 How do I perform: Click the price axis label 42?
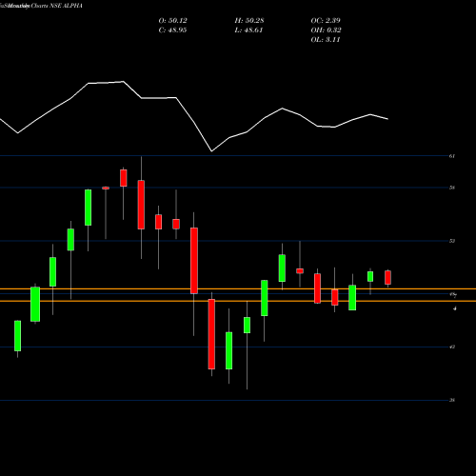(452, 347)
